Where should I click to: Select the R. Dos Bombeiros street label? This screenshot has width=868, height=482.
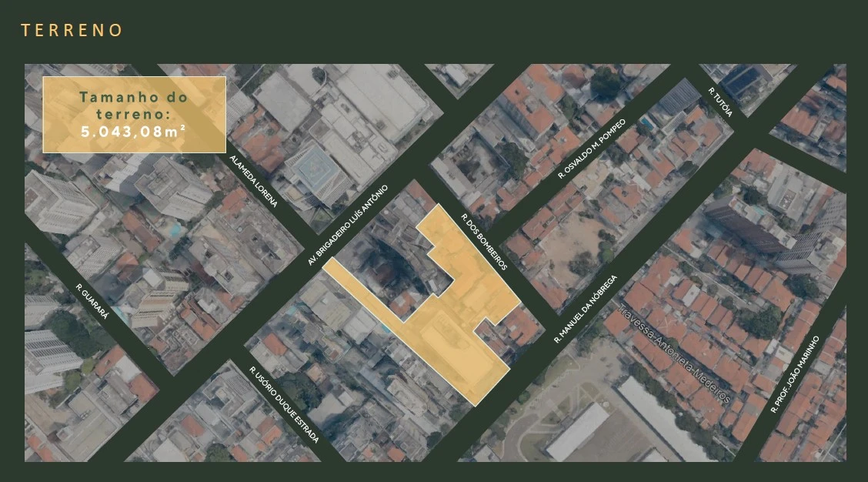click(484, 242)
